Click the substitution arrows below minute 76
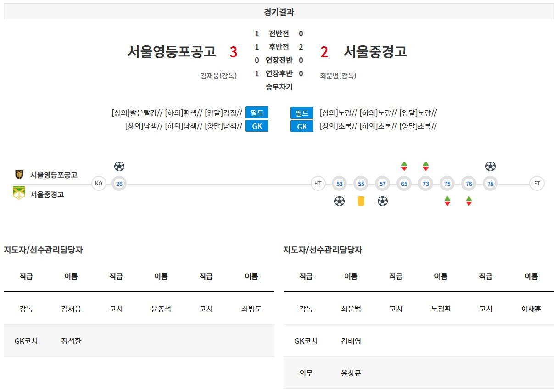The image size is (557, 392). click(469, 201)
